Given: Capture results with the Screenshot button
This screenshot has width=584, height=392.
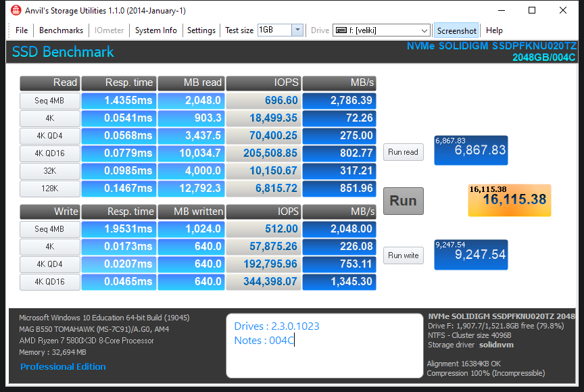Looking at the screenshot, I should (456, 30).
